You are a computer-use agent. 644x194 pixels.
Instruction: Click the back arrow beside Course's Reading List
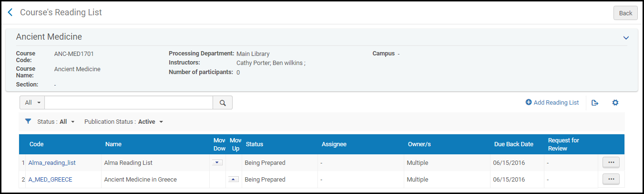[10, 12]
